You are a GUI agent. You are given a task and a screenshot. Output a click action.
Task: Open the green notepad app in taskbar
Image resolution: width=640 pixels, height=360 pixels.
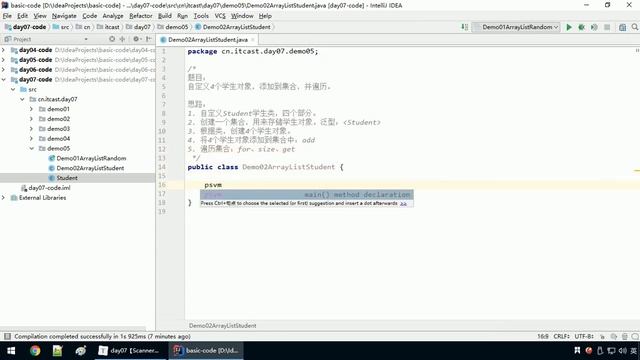click(x=58, y=351)
